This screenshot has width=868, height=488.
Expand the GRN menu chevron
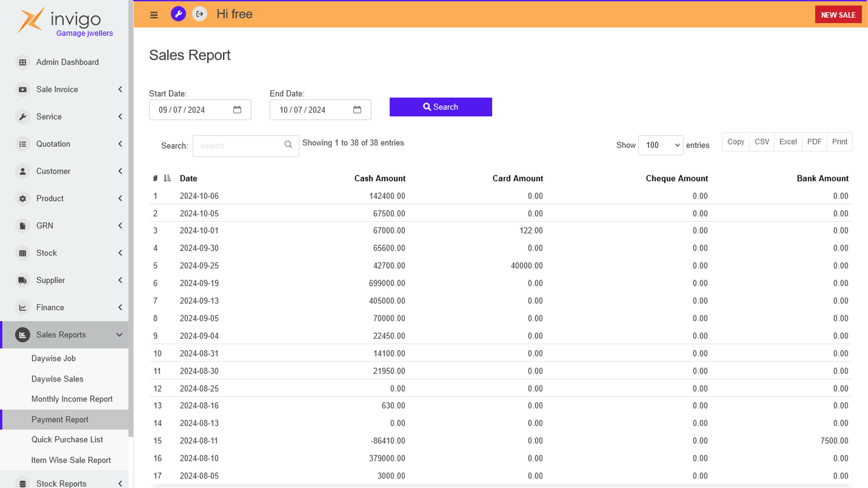coord(120,225)
